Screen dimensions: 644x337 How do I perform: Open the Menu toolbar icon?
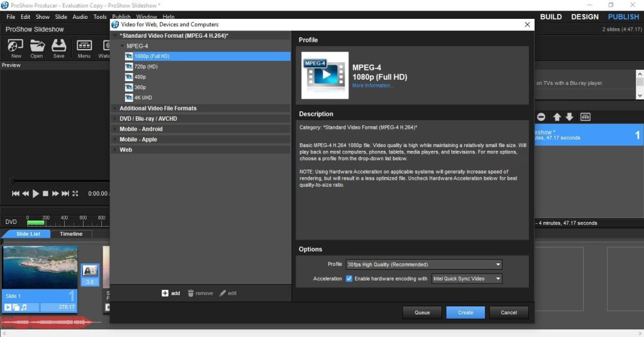click(84, 46)
